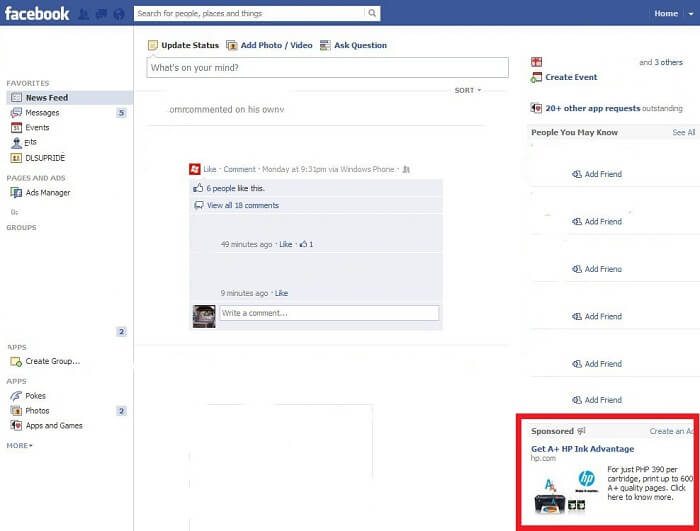This screenshot has width=700, height=531.
Task: Click the DLSUPRIDE group icon
Action: pyautogui.click(x=16, y=158)
